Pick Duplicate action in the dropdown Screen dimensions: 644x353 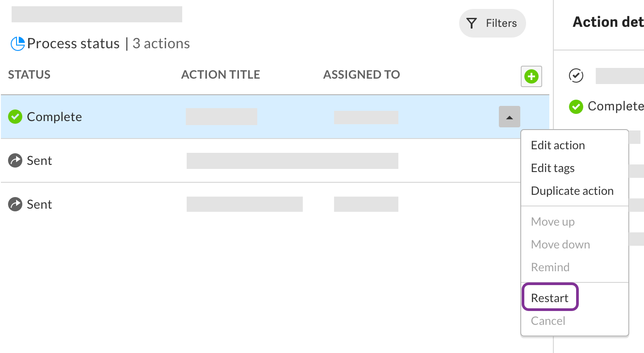[x=572, y=191]
